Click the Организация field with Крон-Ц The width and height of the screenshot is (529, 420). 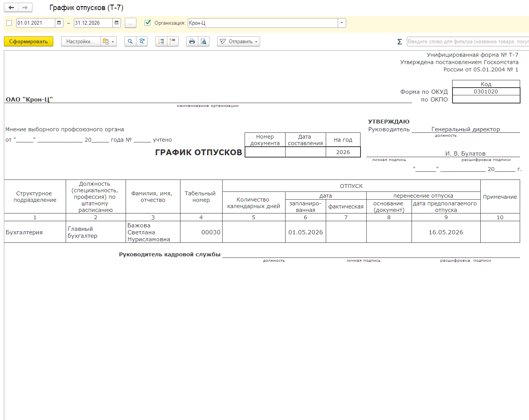click(x=263, y=23)
